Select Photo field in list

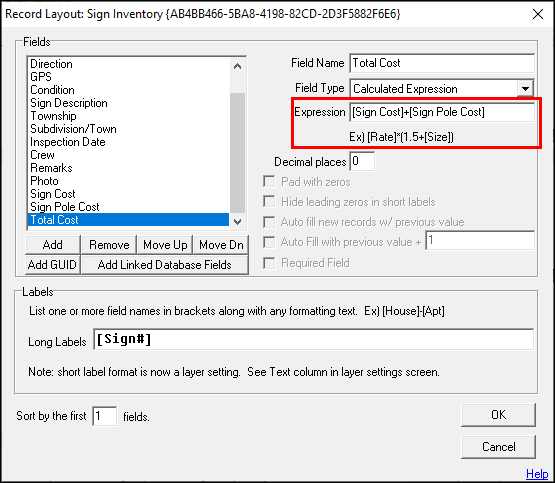128,181
